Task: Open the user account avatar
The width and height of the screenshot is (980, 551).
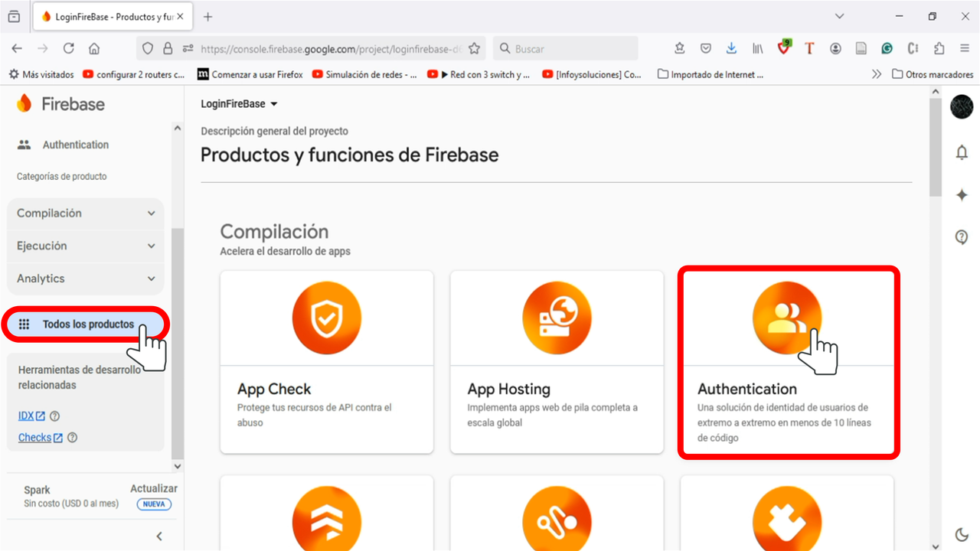Action: point(962,107)
